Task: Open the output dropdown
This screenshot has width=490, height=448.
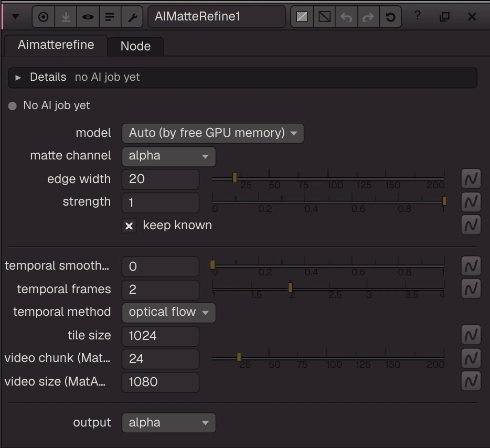Action: 169,423
